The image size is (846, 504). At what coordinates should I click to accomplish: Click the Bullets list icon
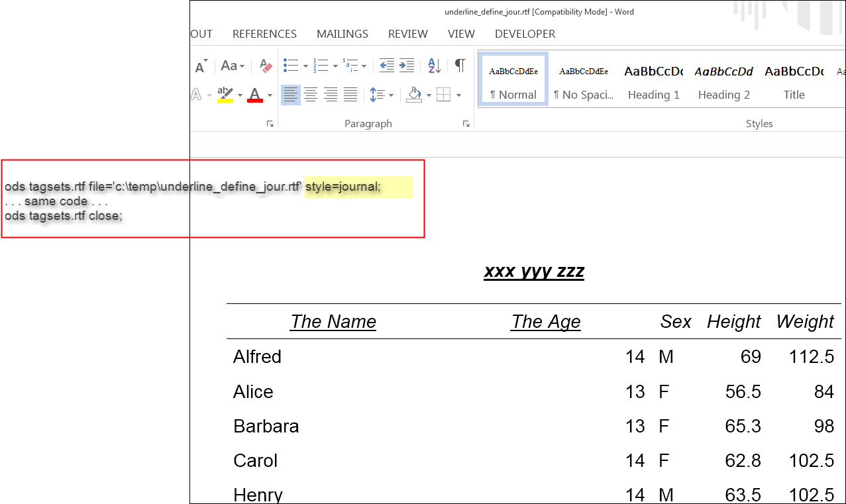[x=290, y=66]
